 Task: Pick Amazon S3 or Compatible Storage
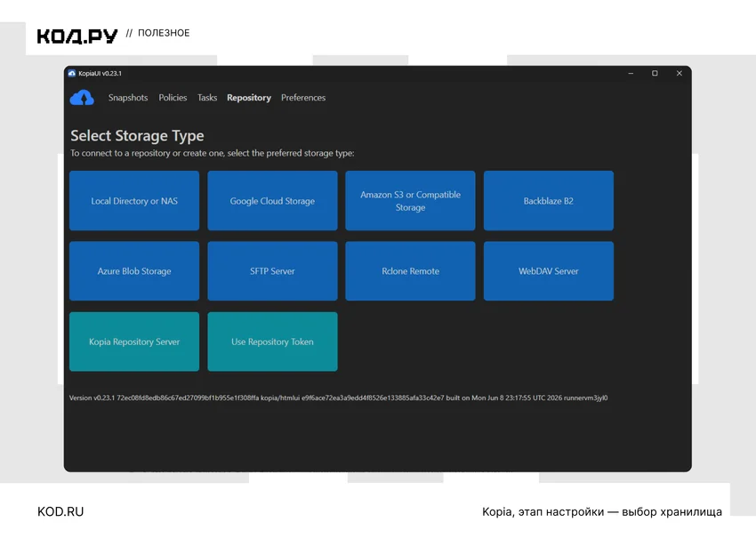410,201
